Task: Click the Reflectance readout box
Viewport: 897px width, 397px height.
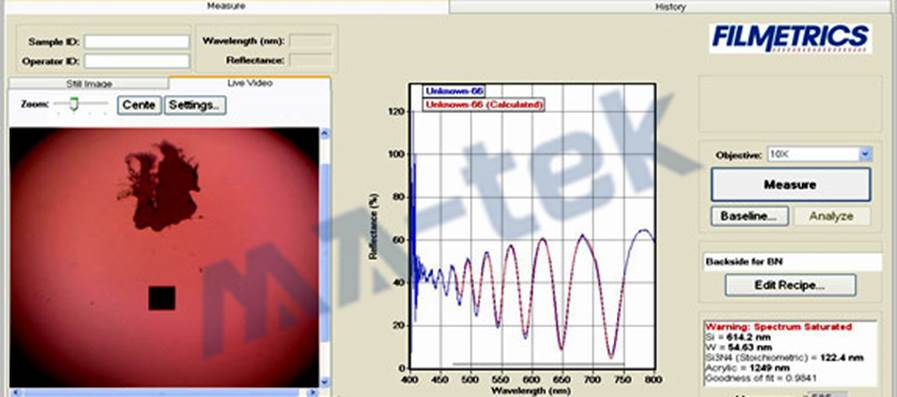Action: 310,60
